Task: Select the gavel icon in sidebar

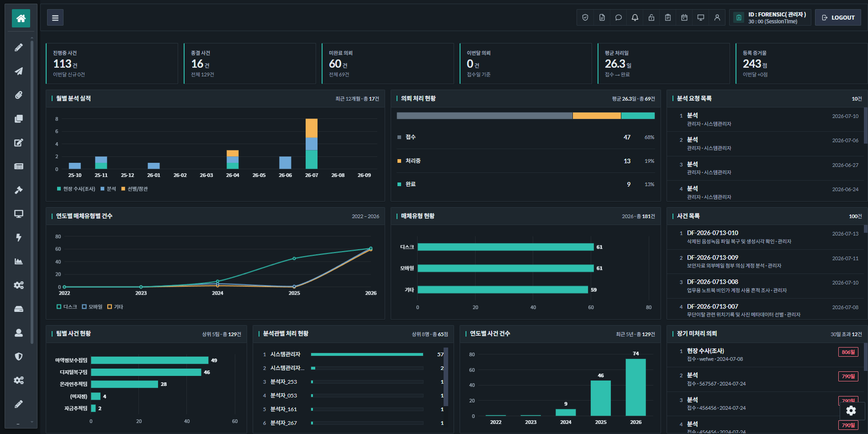Action: coord(19,190)
